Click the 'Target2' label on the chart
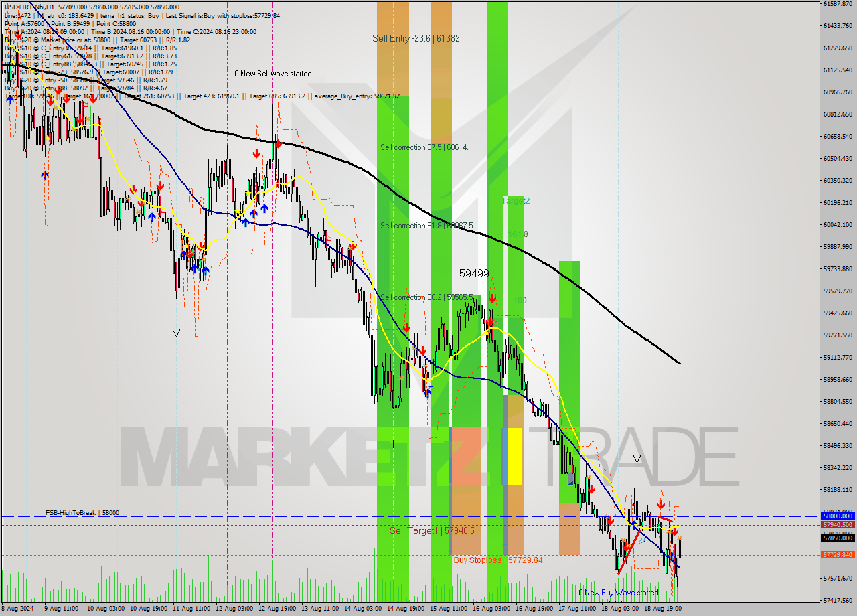This screenshot has width=857, height=616. coord(516,200)
